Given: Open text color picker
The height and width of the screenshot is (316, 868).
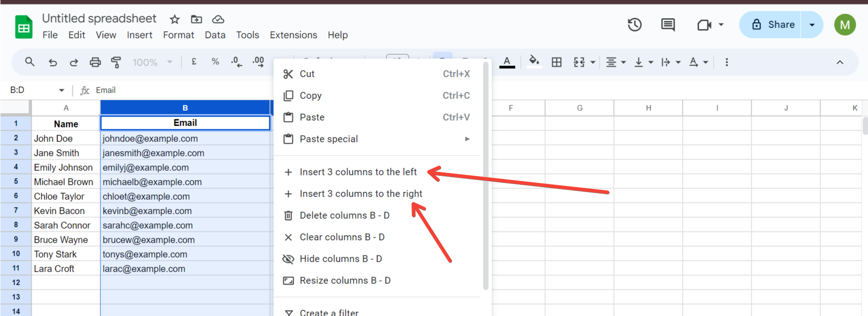Looking at the screenshot, I should 507,62.
